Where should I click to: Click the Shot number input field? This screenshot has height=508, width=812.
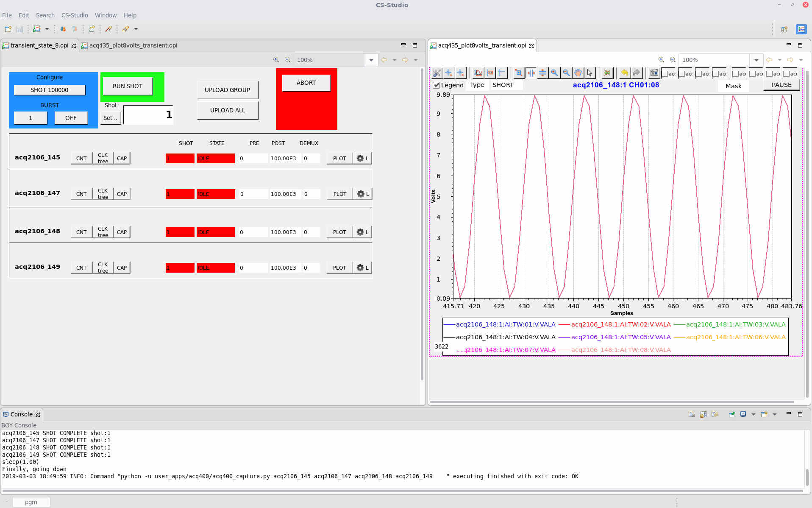(x=148, y=114)
